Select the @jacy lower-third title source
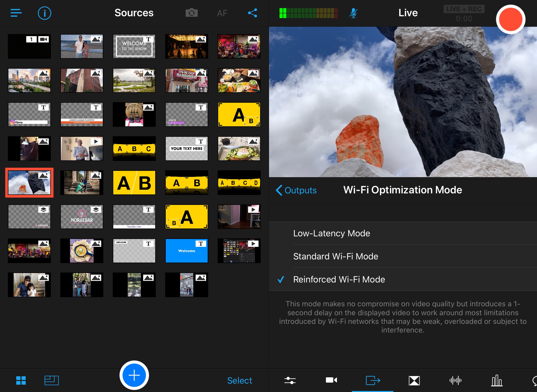Screen dimensions: 537x392 pos(29,115)
